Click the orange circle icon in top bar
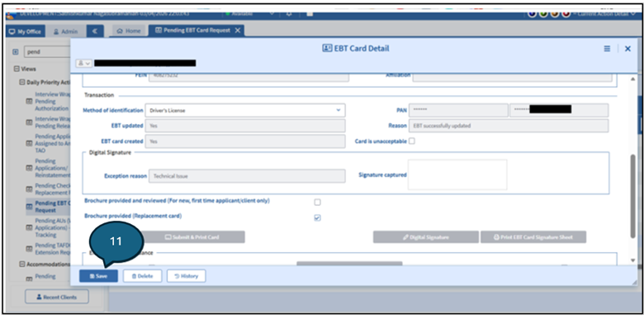Image resolution: width=644 pixels, height=315 pixels. 555,13
